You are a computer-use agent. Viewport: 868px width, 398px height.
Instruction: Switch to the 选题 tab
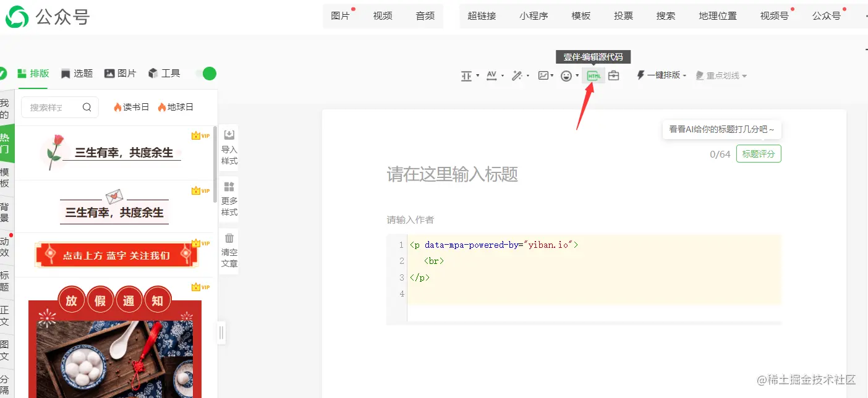pos(77,73)
